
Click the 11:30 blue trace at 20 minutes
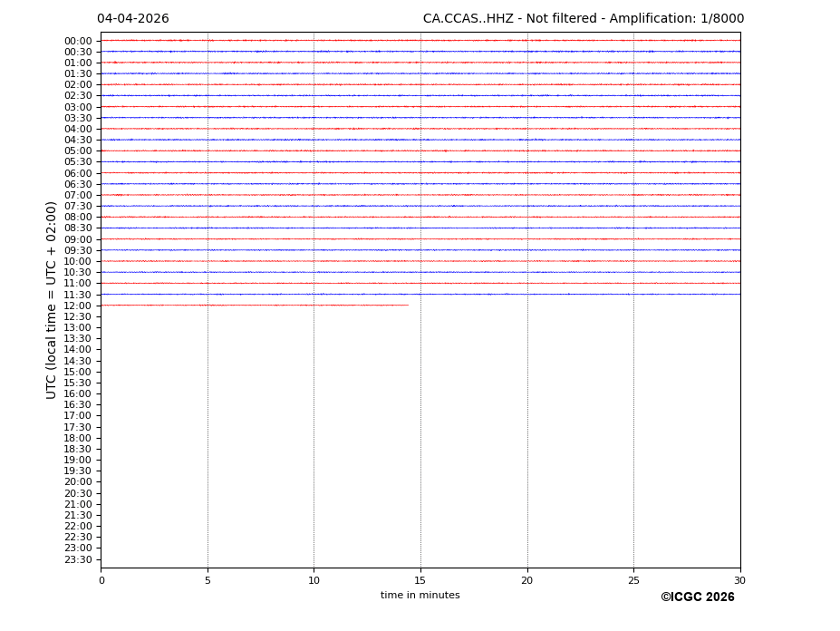(527, 294)
